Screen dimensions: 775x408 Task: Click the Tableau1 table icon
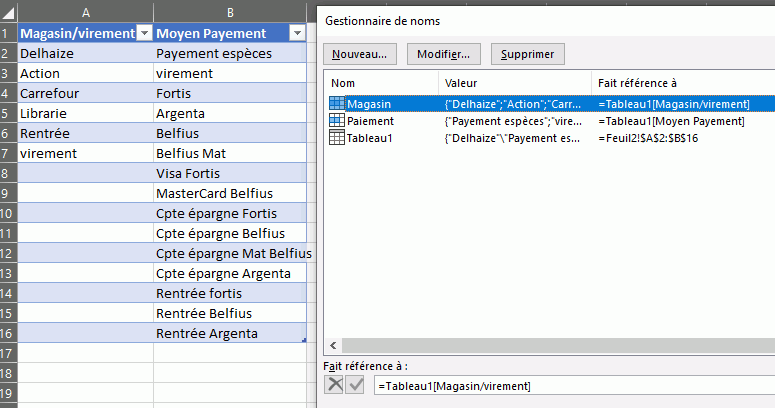pos(337,137)
